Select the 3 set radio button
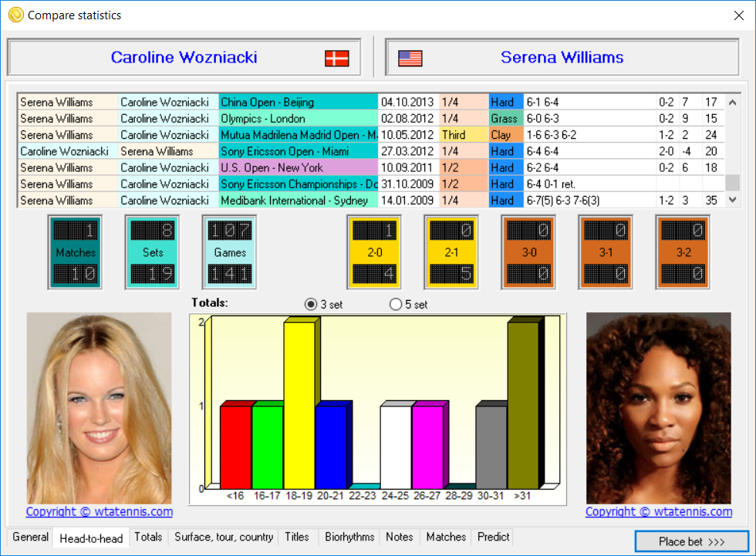The width and height of the screenshot is (756, 556). [311, 305]
